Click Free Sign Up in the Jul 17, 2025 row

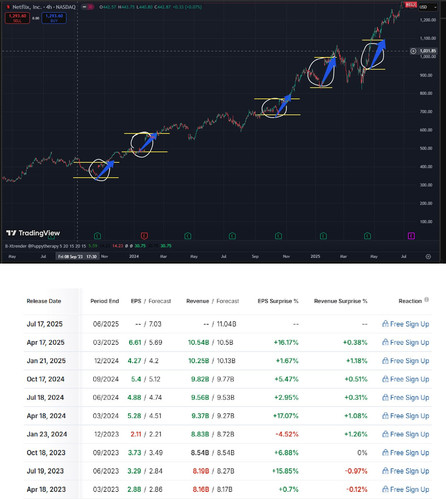(406, 324)
